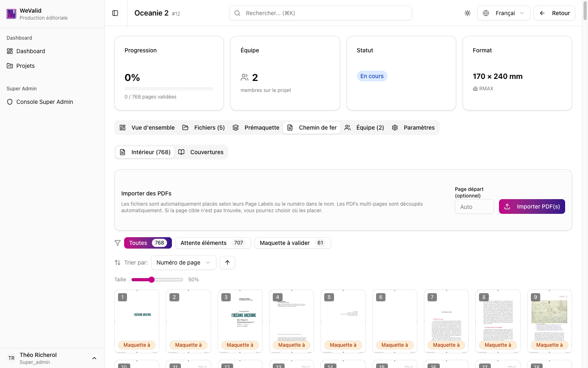The height and width of the screenshot is (368, 588).
Task: Open the Dashboard sidebar item
Action: click(x=31, y=51)
